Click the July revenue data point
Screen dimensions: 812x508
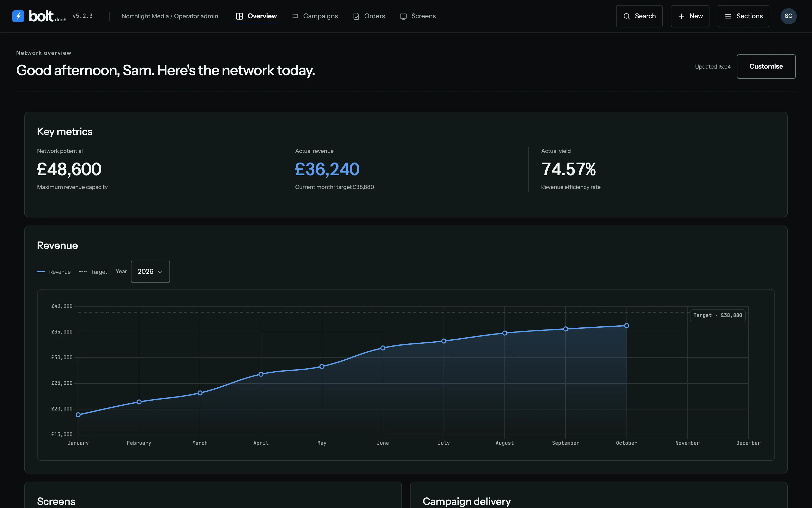(444, 341)
